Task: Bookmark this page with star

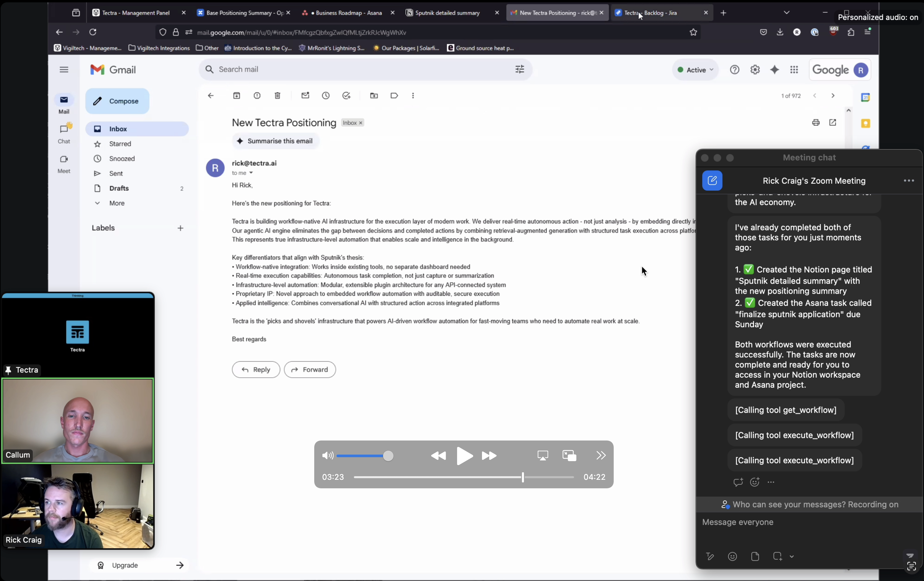Action: click(x=693, y=32)
